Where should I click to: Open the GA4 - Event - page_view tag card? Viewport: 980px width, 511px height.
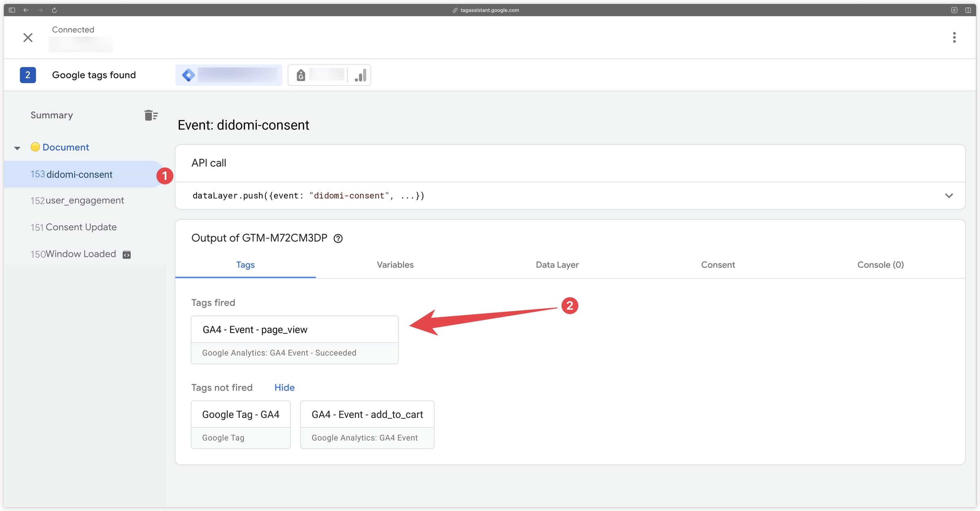tap(295, 340)
